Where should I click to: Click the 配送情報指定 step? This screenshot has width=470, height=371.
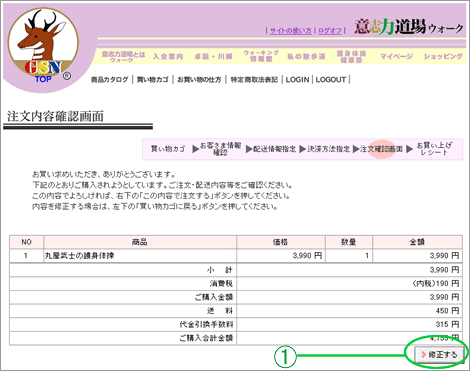point(275,149)
